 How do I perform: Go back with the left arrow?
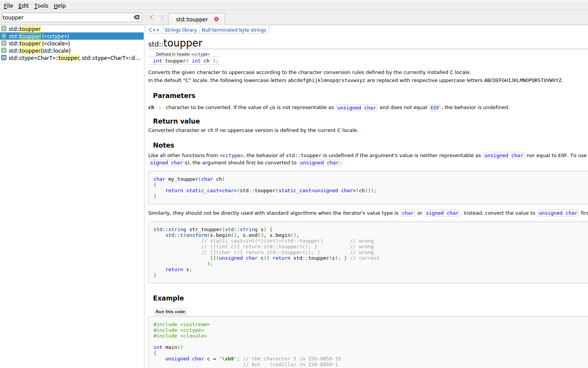[152, 17]
